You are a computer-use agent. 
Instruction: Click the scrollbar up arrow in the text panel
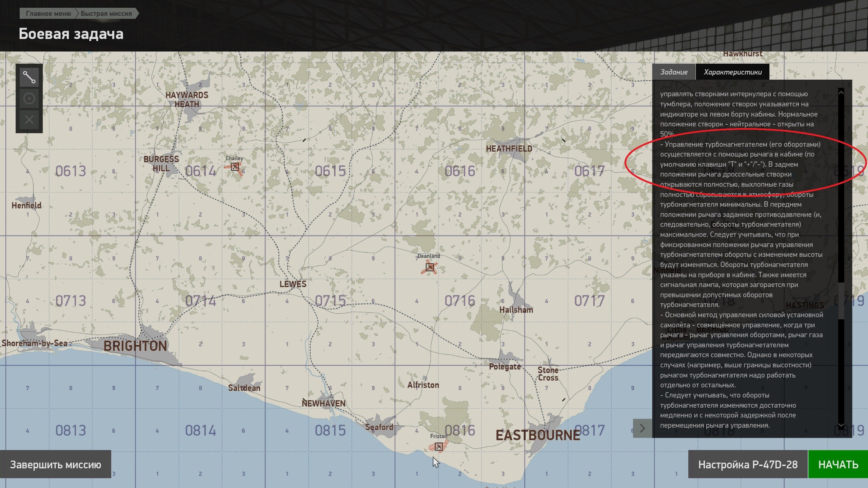pyautogui.click(x=841, y=92)
